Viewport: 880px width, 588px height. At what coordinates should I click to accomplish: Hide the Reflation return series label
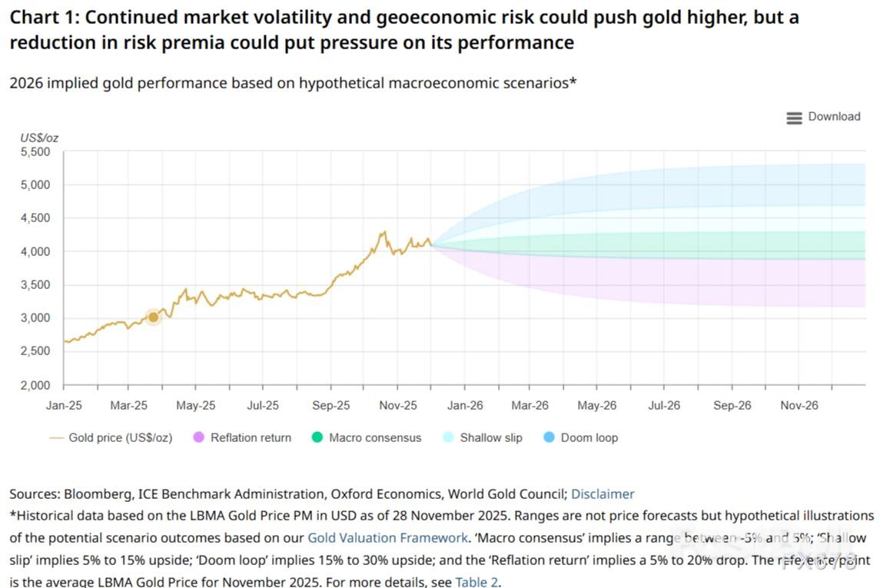[x=251, y=438]
